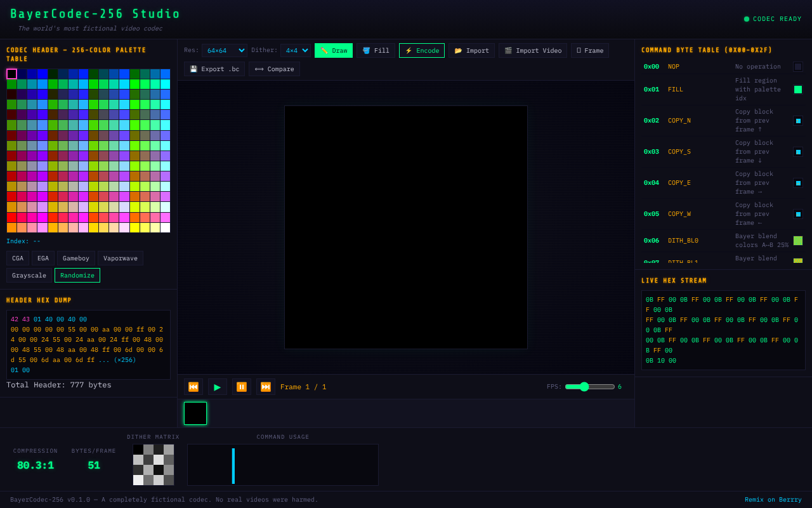
Task: Select the frame 1 thumbnail in timeline
Action: 195,413
